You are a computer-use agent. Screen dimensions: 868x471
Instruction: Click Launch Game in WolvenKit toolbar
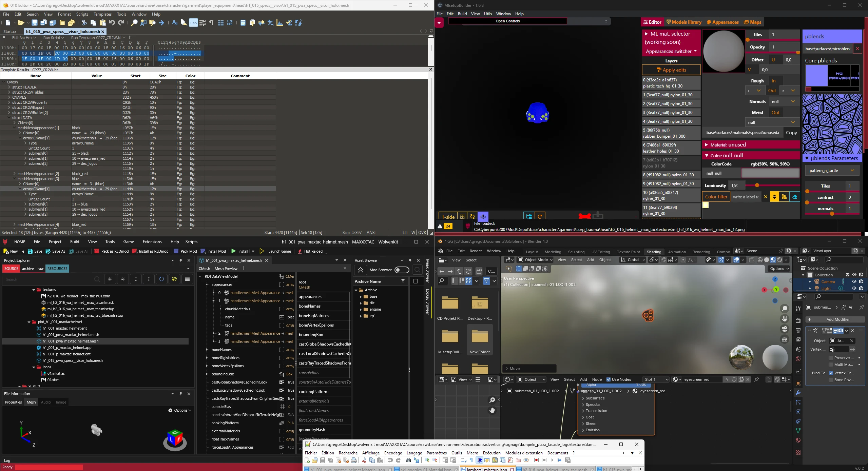click(x=275, y=251)
